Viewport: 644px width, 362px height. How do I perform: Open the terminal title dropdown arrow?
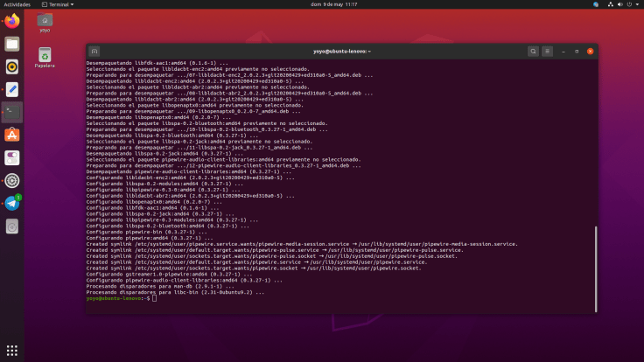pyautogui.click(x=370, y=52)
